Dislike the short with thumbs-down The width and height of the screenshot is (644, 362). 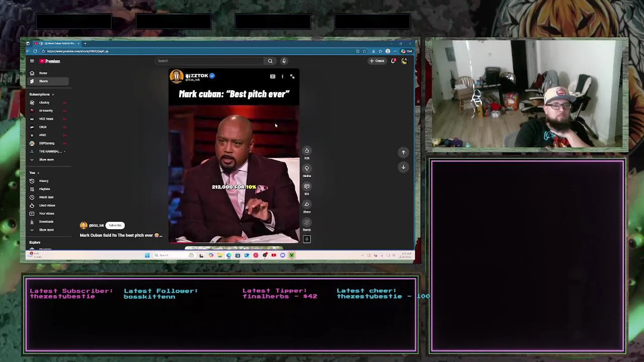click(307, 168)
